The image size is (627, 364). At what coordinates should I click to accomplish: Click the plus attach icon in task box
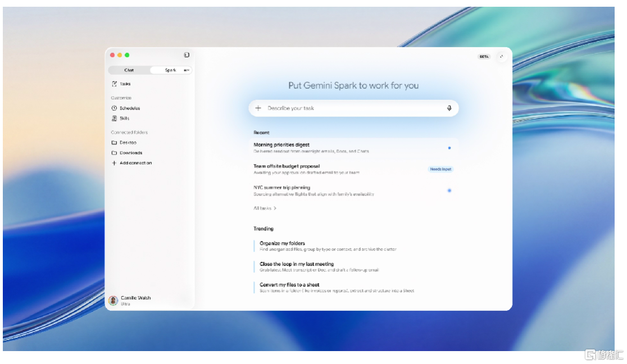coord(258,108)
